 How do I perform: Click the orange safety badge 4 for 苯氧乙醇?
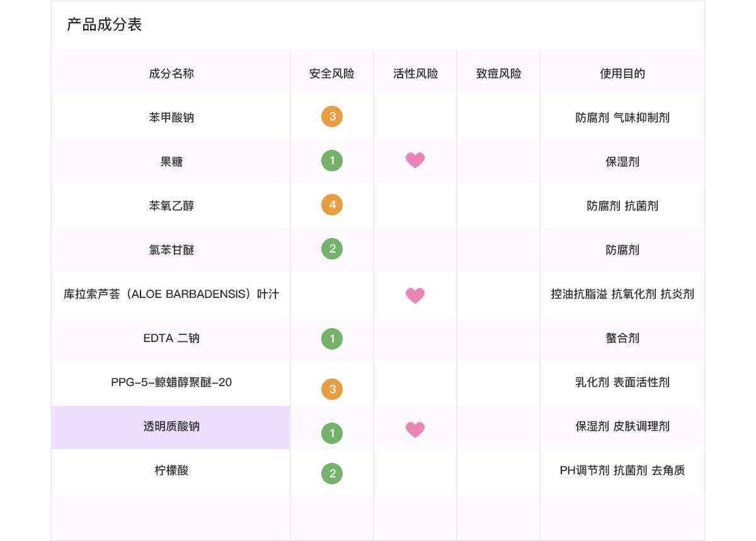pyautogui.click(x=332, y=205)
